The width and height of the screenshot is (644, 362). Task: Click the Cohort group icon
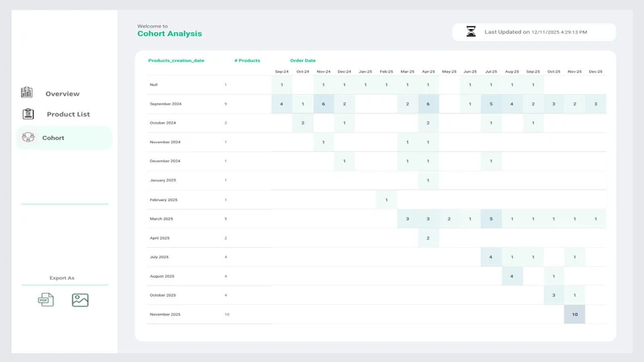(x=28, y=137)
